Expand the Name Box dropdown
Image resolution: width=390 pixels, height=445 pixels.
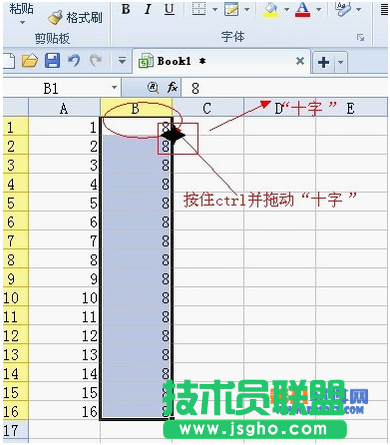[x=114, y=88]
